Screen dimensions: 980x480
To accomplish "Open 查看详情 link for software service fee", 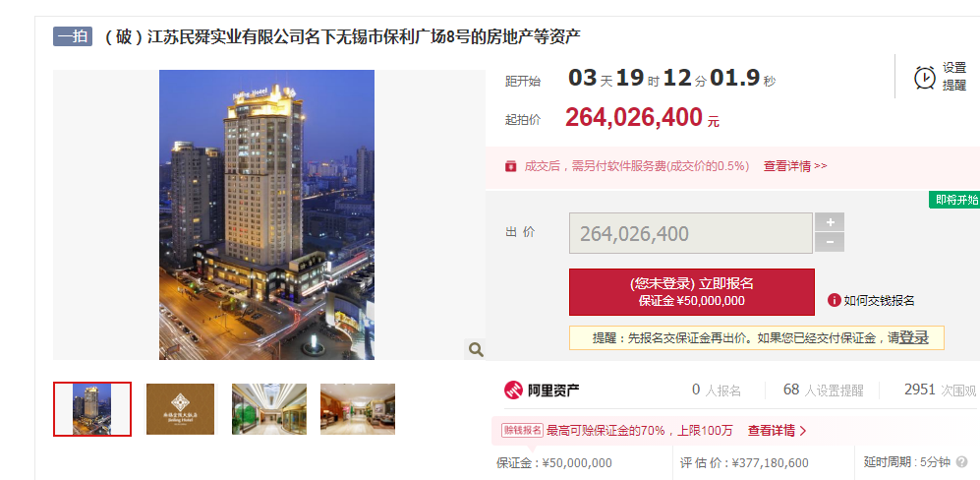I will (795, 166).
